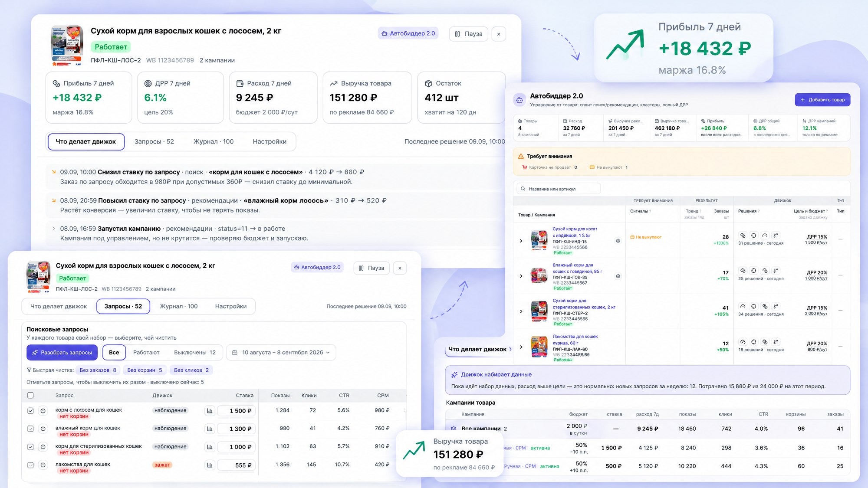Open date range "10 августа – 8 сентября 2026" dropdown
Viewport: 868px width, 488px height.
281,353
